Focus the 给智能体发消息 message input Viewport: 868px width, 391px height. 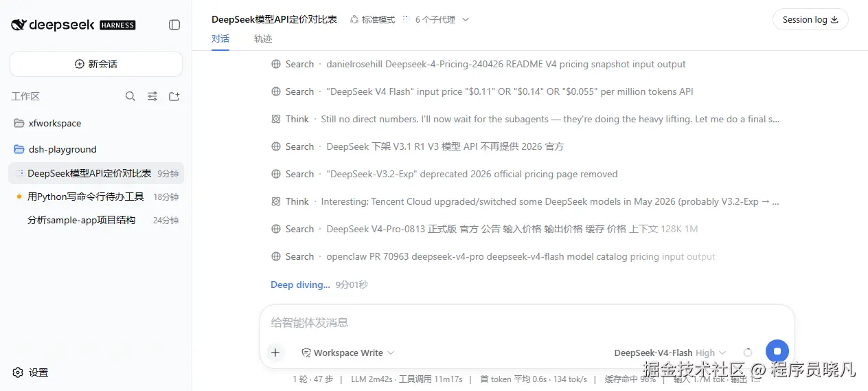527,322
